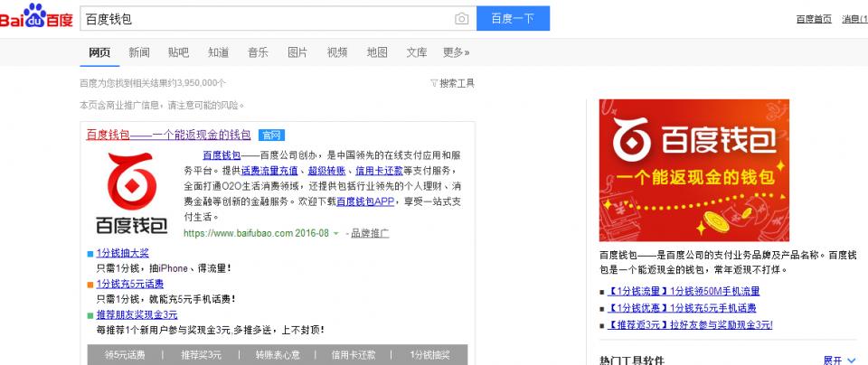868x365 pixels.
Task: Open 搜索工具 search tools
Action: point(458,83)
